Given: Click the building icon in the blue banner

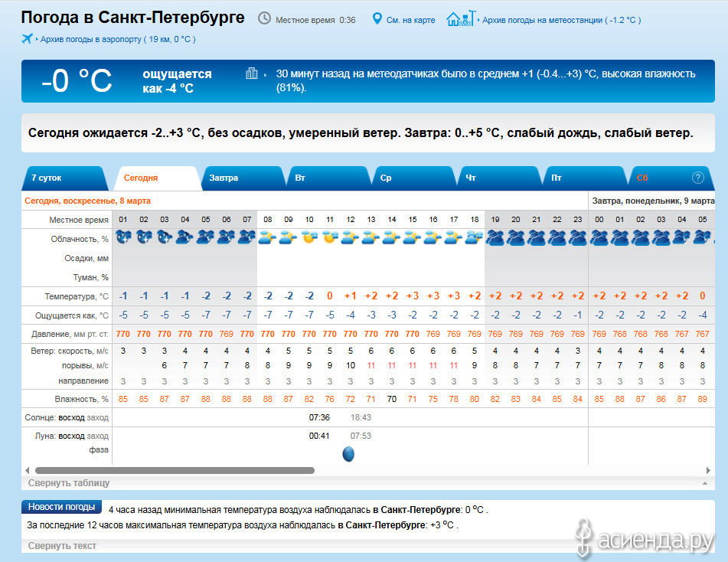Looking at the screenshot, I should tap(252, 74).
